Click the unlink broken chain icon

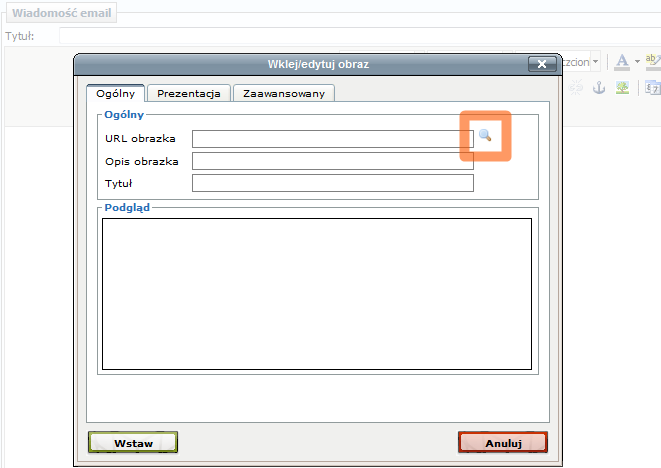(577, 88)
